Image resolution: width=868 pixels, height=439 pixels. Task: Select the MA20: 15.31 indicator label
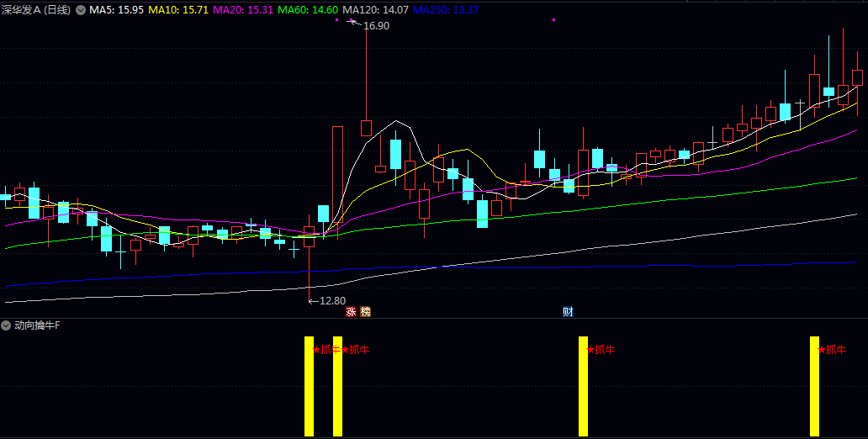pos(243,10)
